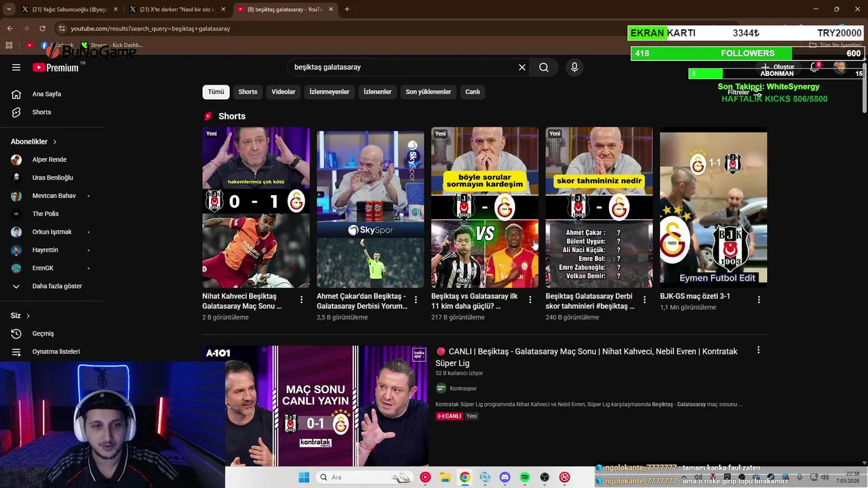Clear the search box with the X icon
868x488 pixels.
(522, 67)
